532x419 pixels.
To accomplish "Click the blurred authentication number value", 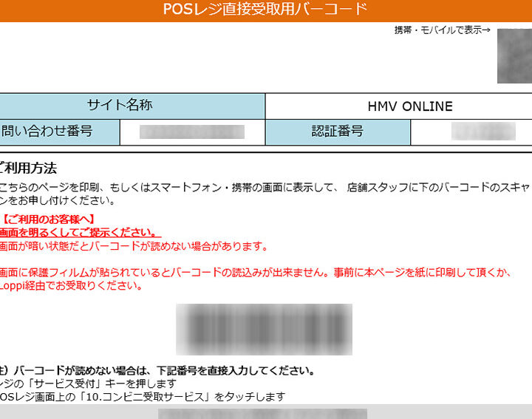I will click(x=483, y=132).
